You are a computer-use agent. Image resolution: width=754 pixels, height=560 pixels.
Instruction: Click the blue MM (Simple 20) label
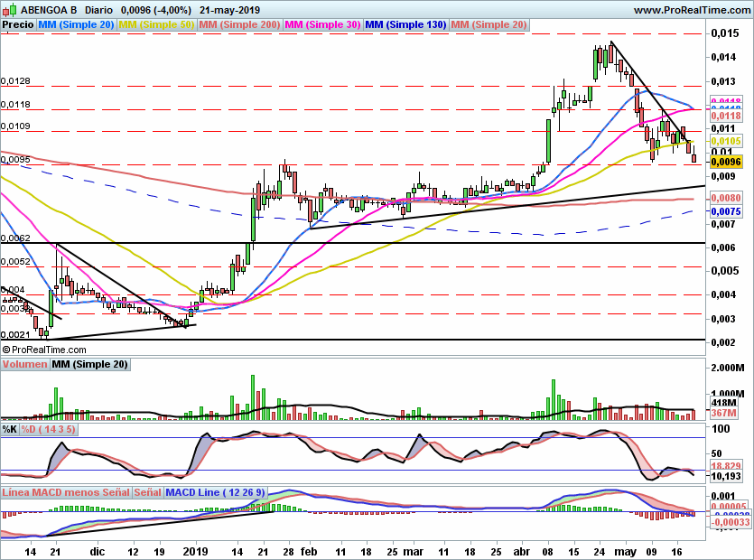click(x=76, y=24)
